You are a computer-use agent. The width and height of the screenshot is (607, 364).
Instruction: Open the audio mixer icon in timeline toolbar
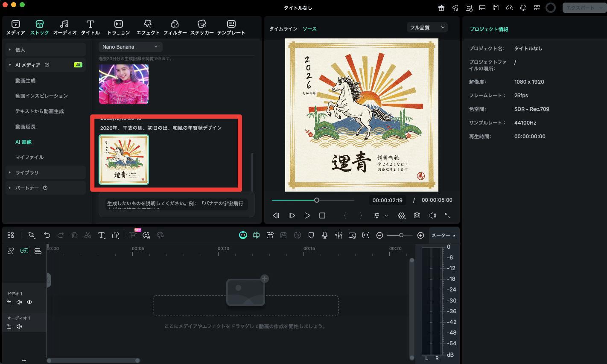[339, 235]
